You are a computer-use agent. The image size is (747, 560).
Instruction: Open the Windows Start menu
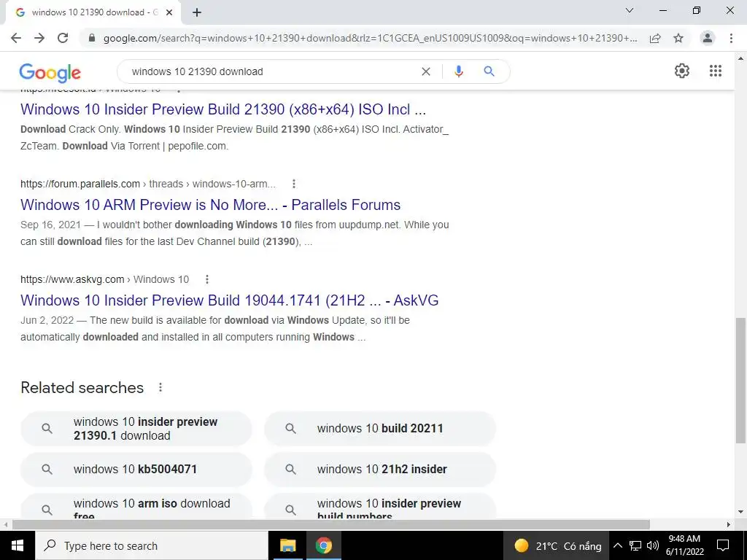(x=18, y=545)
